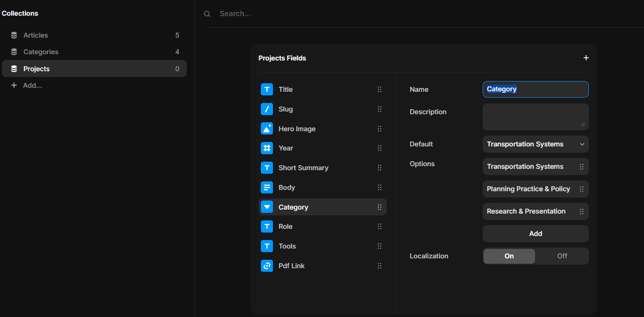Viewport: 644px width, 317px height.
Task: Open the Default value dropdown
Action: pyautogui.click(x=536, y=144)
